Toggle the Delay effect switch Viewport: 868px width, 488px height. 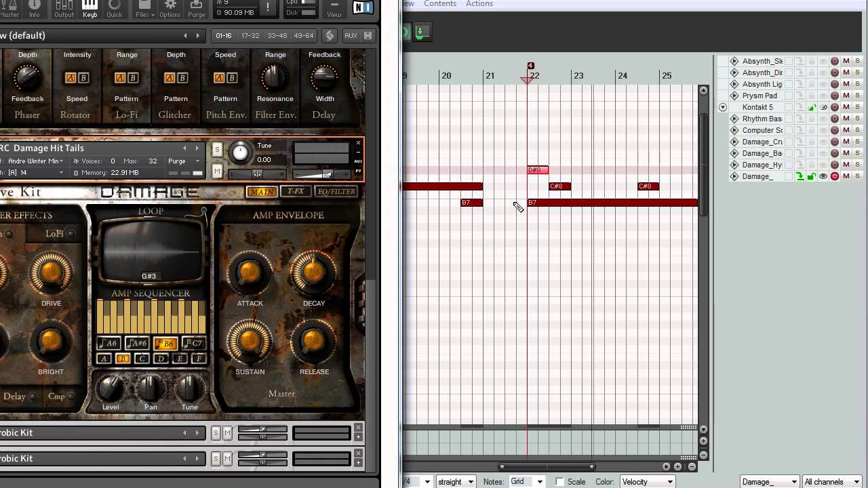[x=32, y=396]
